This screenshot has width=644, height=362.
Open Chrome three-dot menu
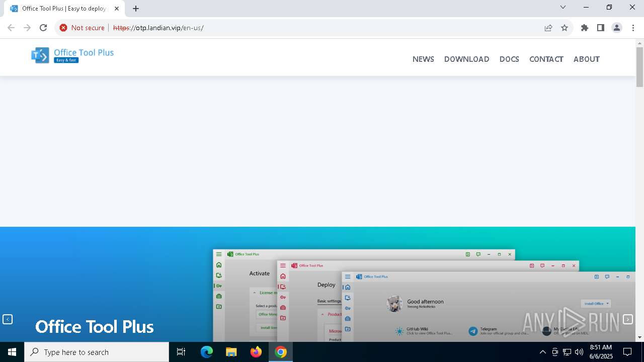click(x=633, y=28)
